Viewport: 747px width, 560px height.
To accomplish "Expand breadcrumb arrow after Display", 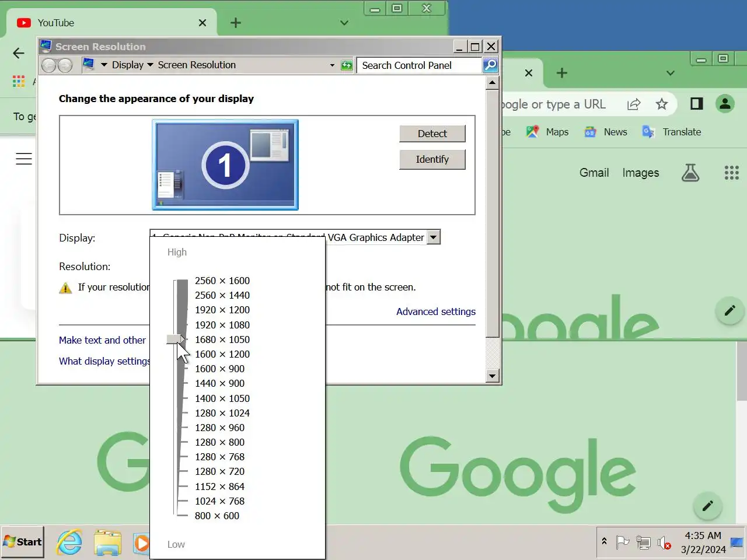I will coord(150,65).
